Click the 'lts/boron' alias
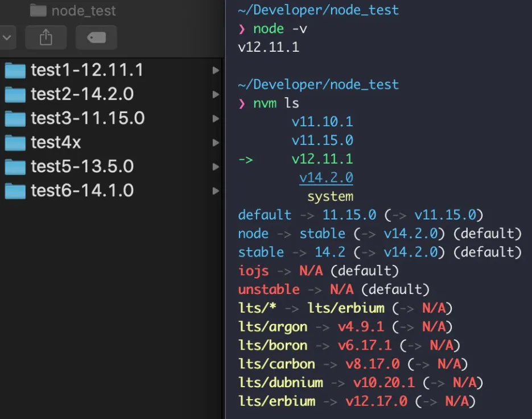Screen dimensions: 532x419 pos(273,345)
